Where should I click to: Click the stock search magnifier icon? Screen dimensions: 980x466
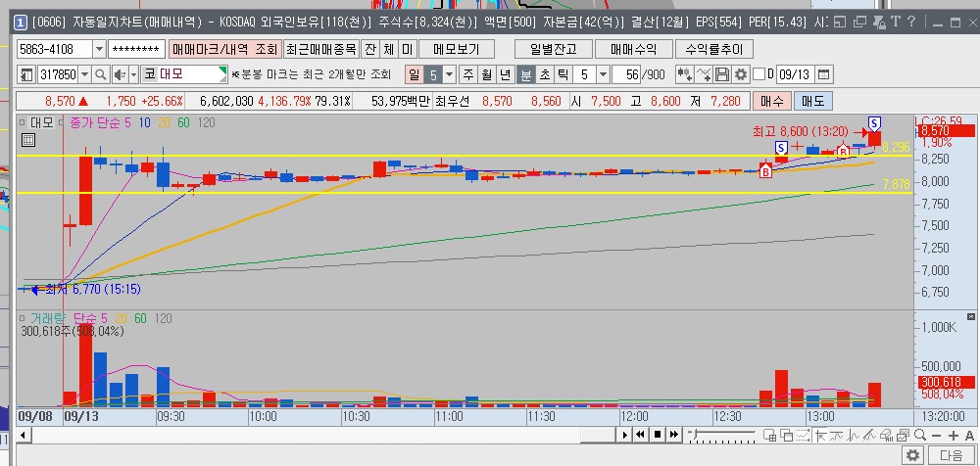101,74
